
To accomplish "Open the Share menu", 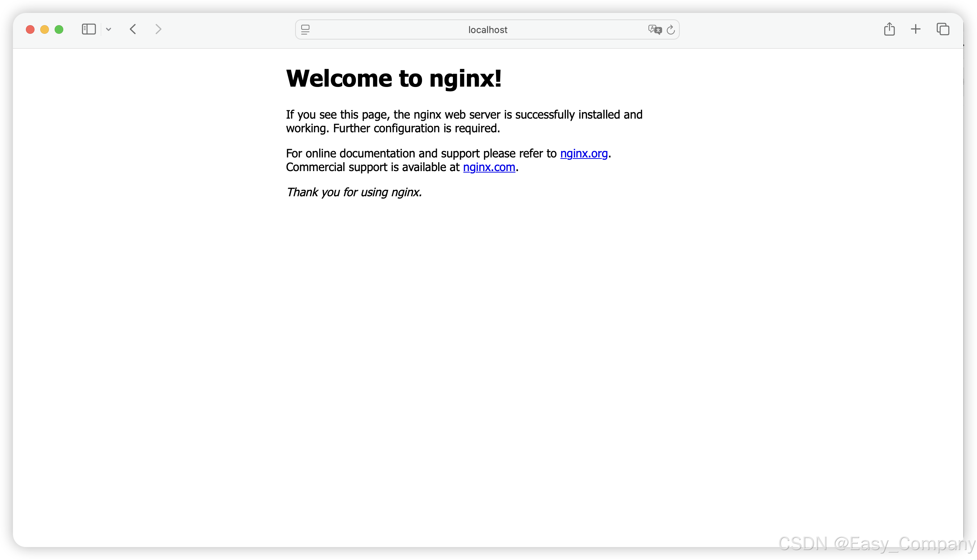I will tap(889, 29).
